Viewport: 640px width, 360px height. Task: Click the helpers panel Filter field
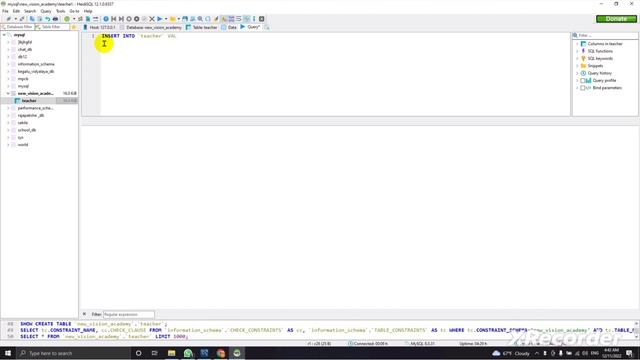point(605,36)
